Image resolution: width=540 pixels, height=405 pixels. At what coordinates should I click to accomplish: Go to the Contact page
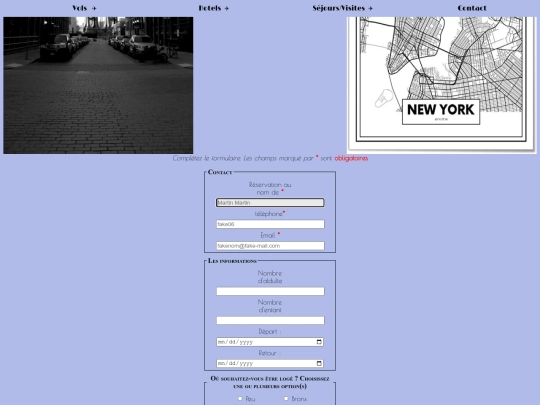click(472, 8)
